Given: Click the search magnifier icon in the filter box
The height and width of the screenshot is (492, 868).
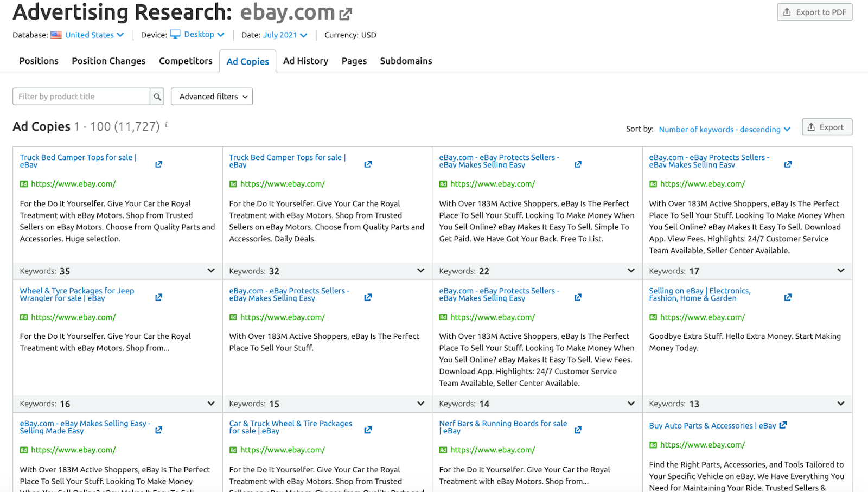Looking at the screenshot, I should pos(157,97).
